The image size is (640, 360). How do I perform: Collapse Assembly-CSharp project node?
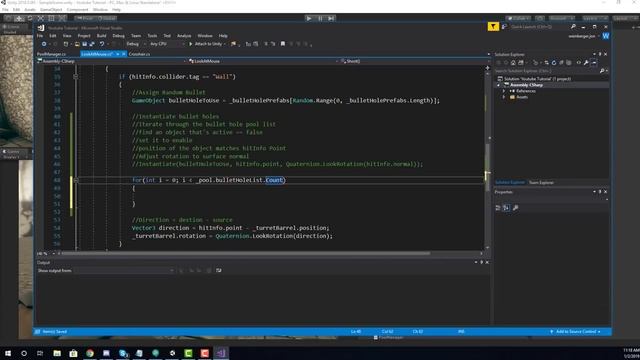pyautogui.click(x=498, y=85)
